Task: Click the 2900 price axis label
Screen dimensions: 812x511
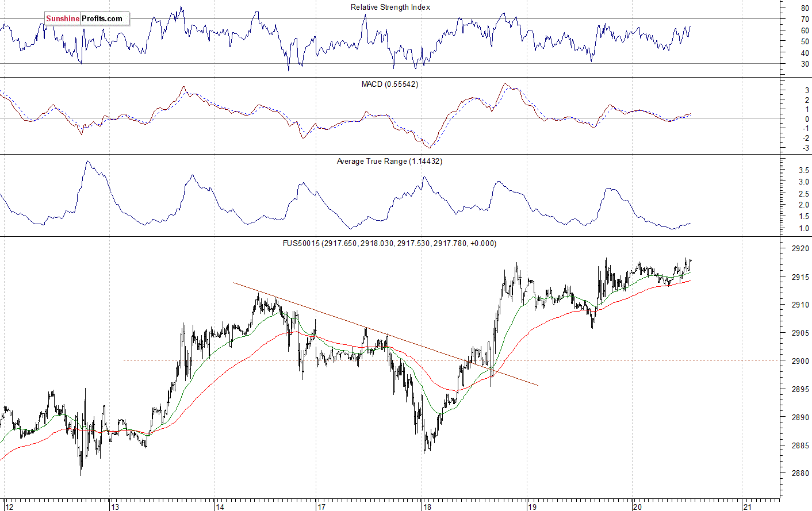Action: click(800, 361)
